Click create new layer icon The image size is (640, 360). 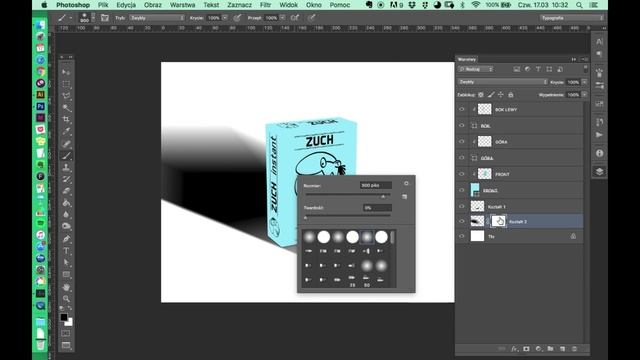pyautogui.click(x=562, y=349)
